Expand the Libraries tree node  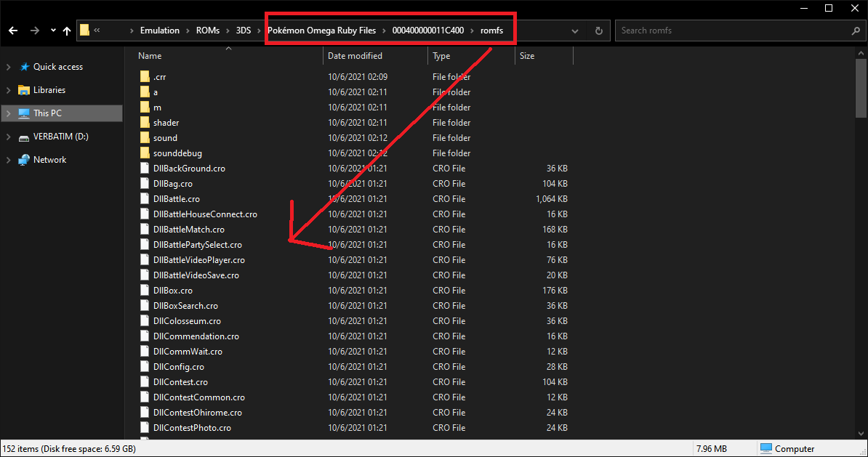(8, 90)
